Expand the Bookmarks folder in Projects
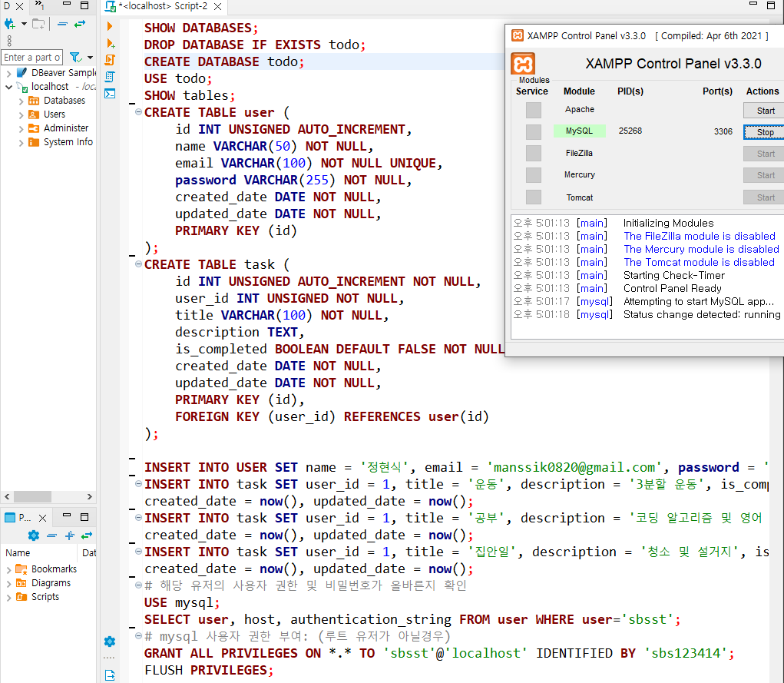The image size is (784, 683). (x=8, y=569)
